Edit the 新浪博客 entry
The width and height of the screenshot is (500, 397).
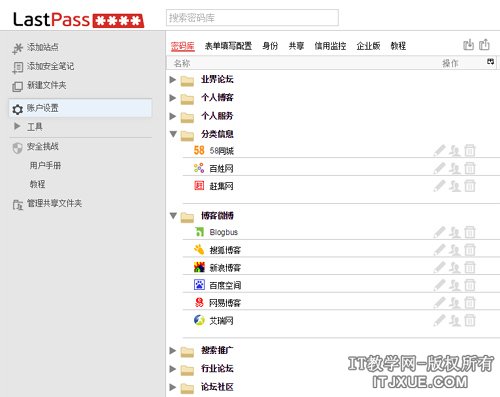(440, 268)
